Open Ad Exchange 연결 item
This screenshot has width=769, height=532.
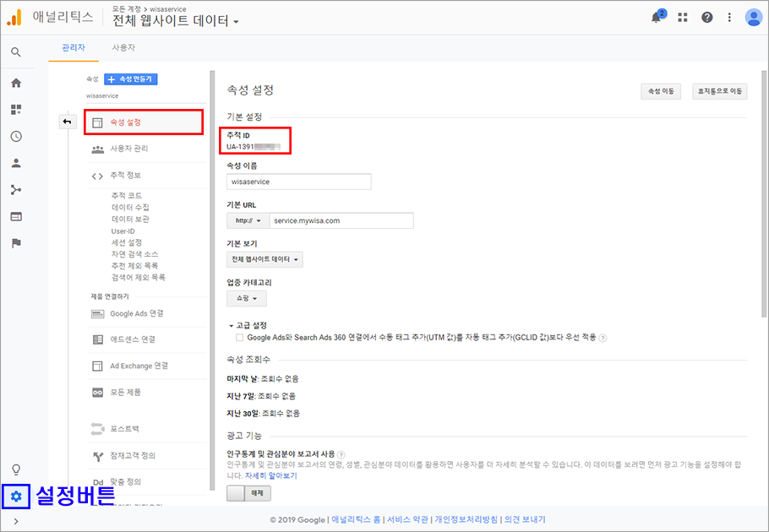(146, 366)
